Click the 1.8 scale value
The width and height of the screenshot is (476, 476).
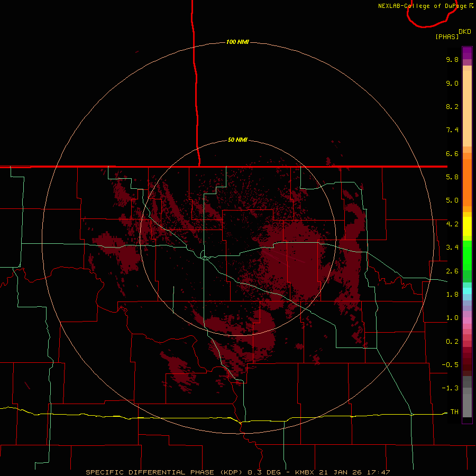tap(452, 295)
